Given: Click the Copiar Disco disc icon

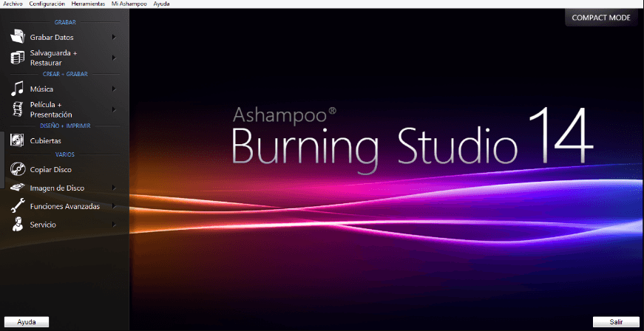Looking at the screenshot, I should click(18, 169).
